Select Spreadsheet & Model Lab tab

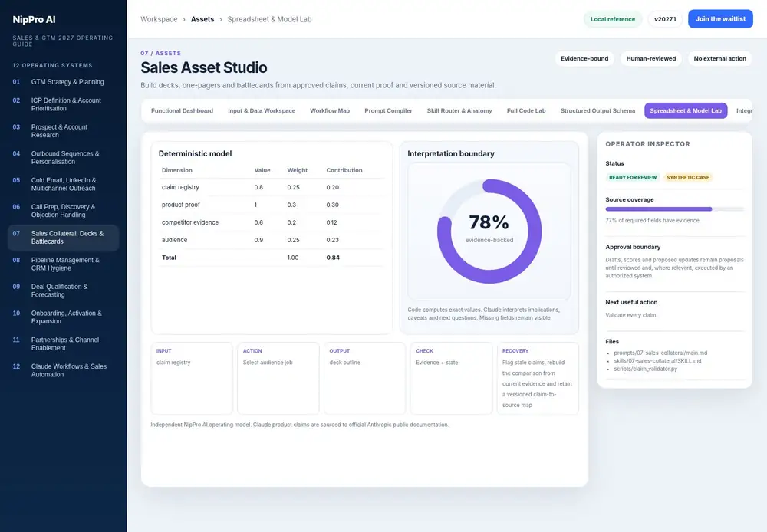pyautogui.click(x=686, y=110)
